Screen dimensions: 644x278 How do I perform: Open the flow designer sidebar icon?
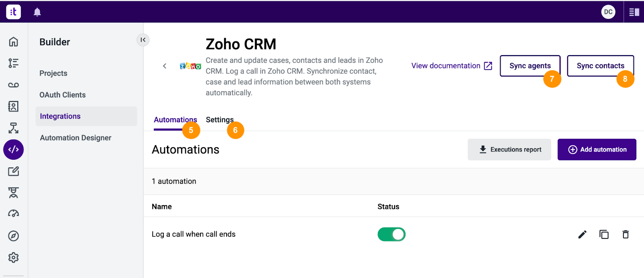point(14,128)
